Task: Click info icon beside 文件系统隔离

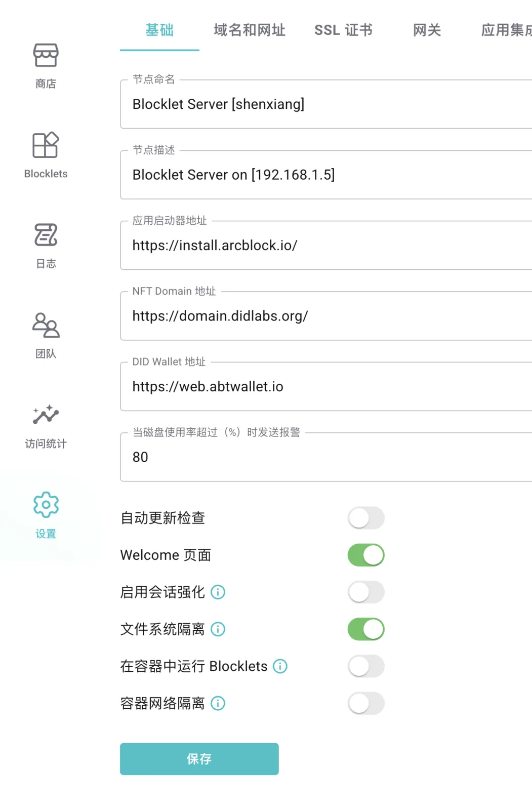Action: [218, 629]
